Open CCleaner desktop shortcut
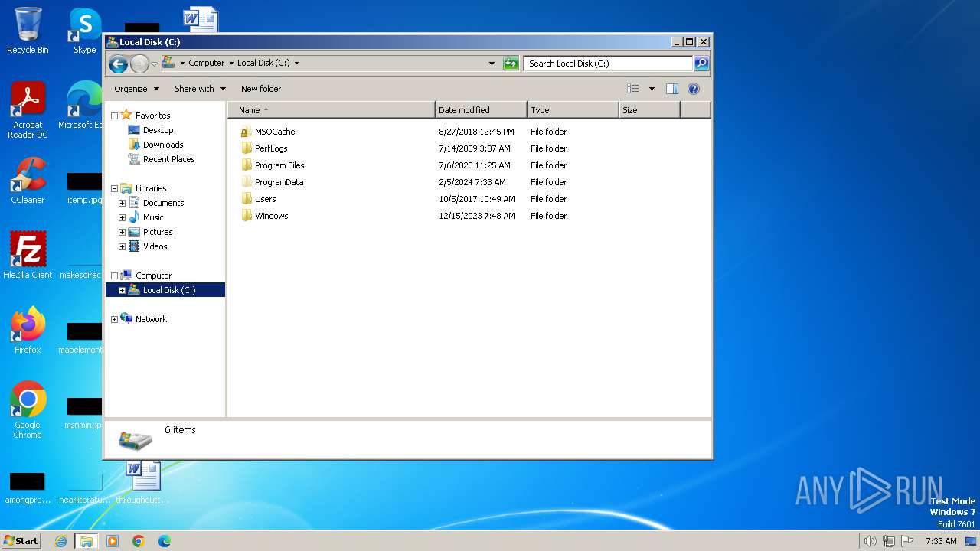This screenshot has width=980, height=551. (28, 181)
